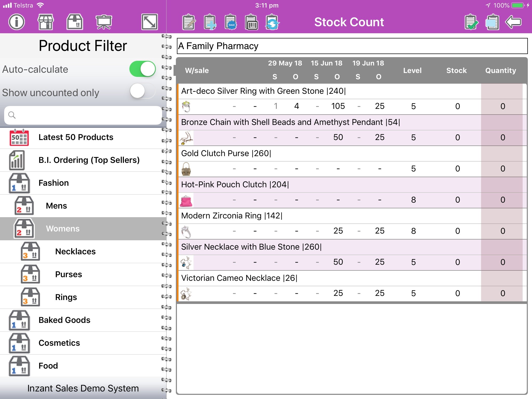Expand the Fashion category
Image resolution: width=532 pixels, height=399 pixels.
click(x=54, y=183)
